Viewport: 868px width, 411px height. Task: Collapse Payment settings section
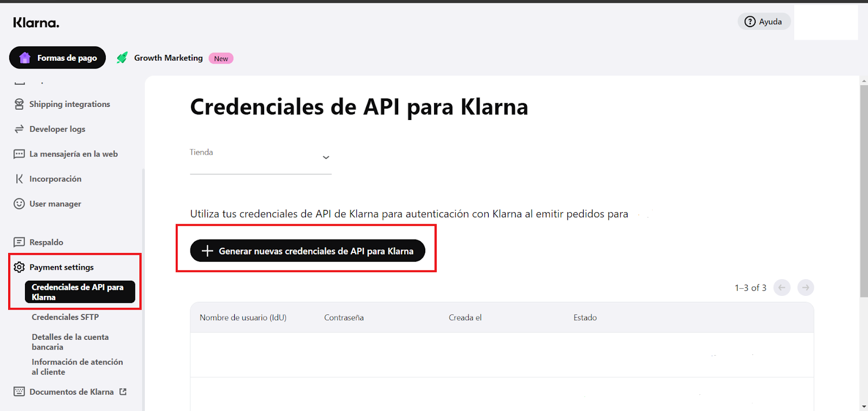61,267
